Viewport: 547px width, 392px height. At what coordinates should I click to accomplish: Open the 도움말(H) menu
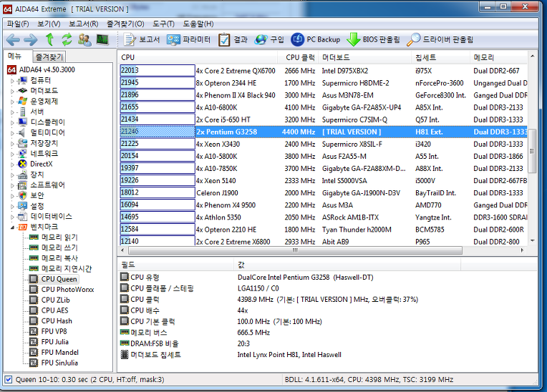click(x=198, y=24)
